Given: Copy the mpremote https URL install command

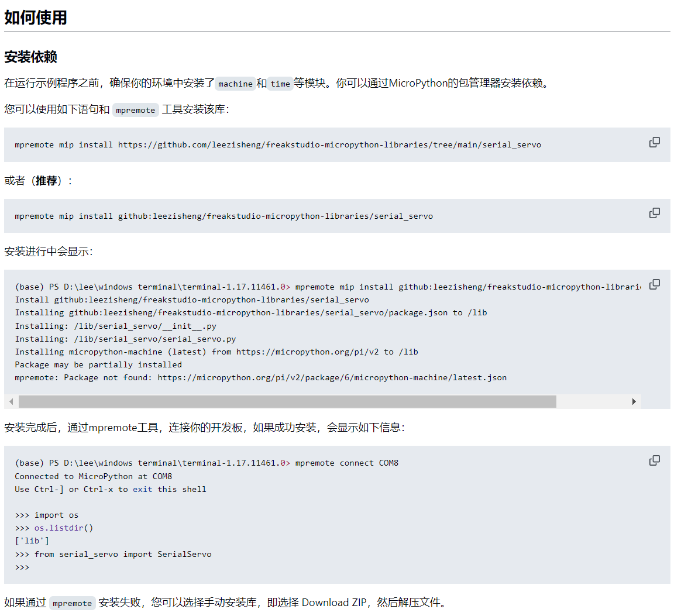Looking at the screenshot, I should [x=654, y=143].
